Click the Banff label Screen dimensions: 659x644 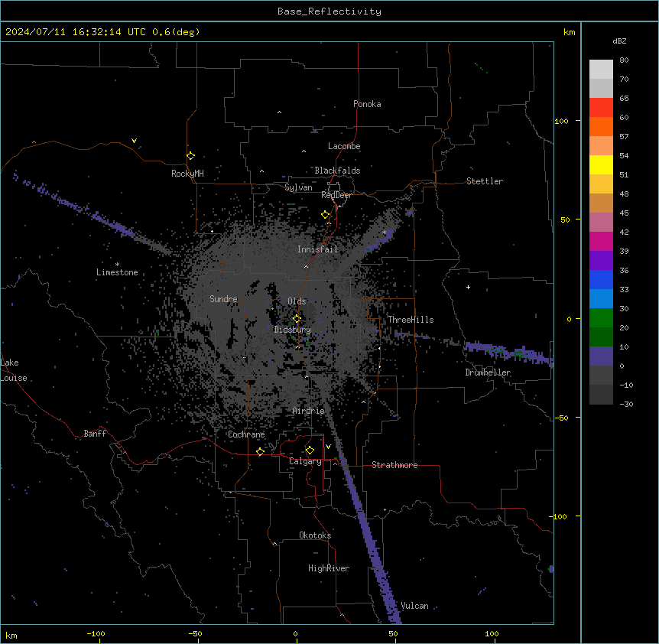95,434
